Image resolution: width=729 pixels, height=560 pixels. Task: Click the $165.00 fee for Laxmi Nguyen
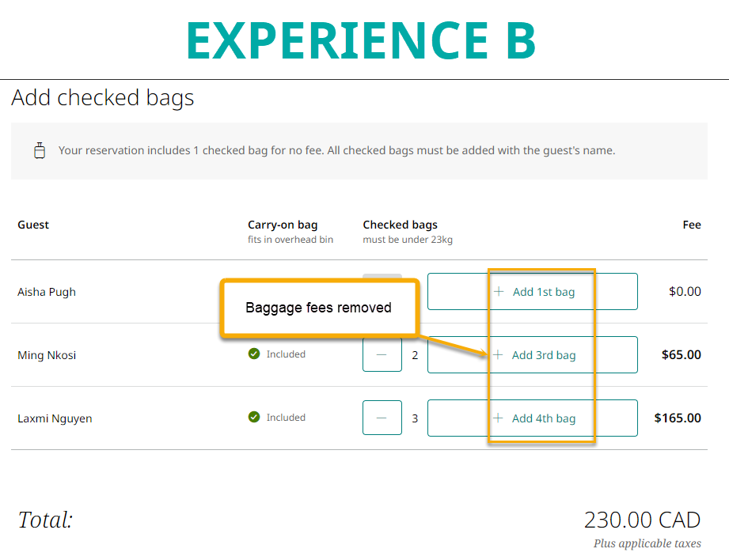pos(678,418)
